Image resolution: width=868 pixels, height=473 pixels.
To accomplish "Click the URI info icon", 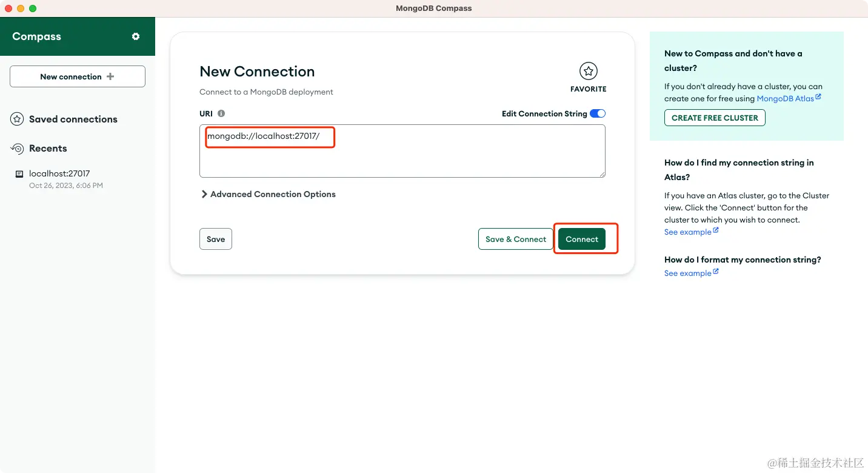I will click(221, 113).
